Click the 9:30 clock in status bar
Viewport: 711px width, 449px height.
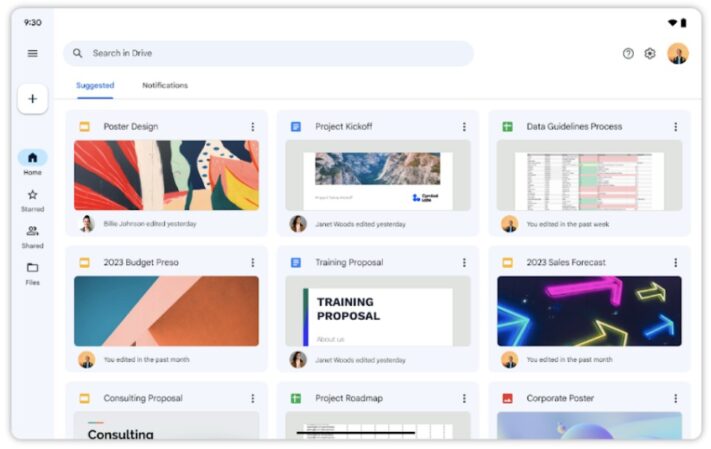[33, 23]
